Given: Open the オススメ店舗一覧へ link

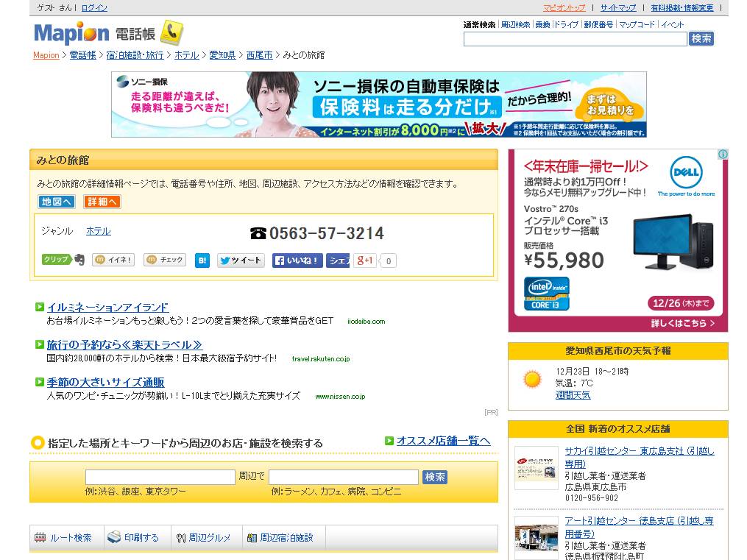Looking at the screenshot, I should pyautogui.click(x=444, y=441).
